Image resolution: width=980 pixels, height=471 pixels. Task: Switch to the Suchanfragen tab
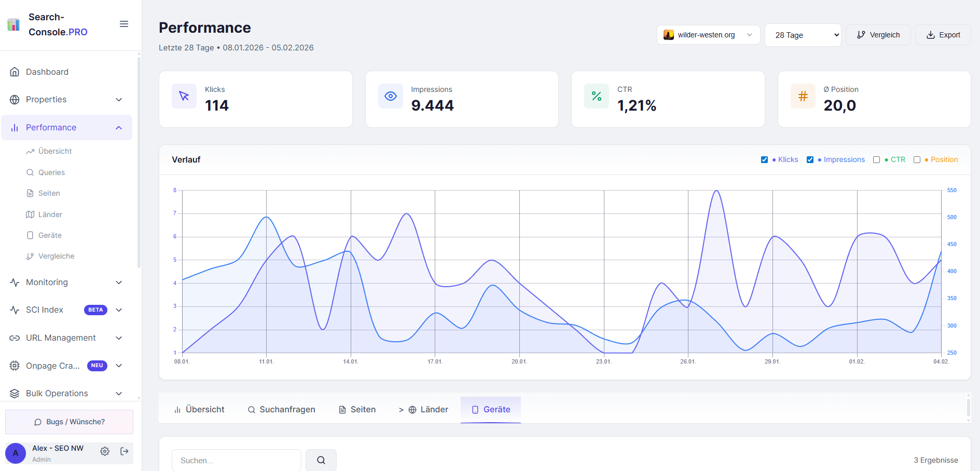pyautogui.click(x=281, y=410)
